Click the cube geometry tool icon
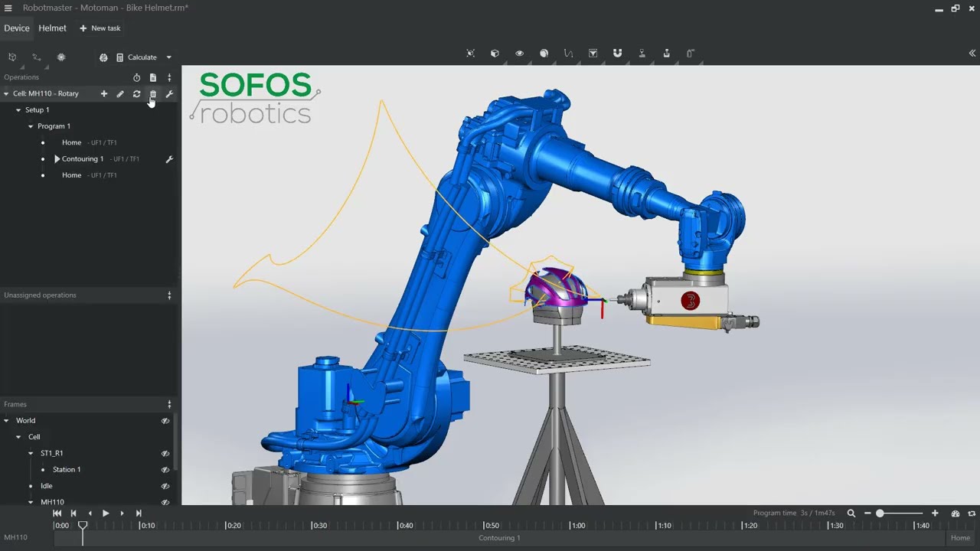This screenshot has width=980, height=551. pos(12,57)
